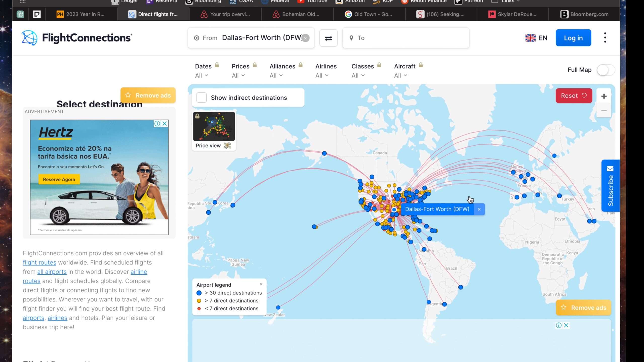Click the Hawaii destination dot
Viewport: 644px width, 362px height.
(314, 227)
